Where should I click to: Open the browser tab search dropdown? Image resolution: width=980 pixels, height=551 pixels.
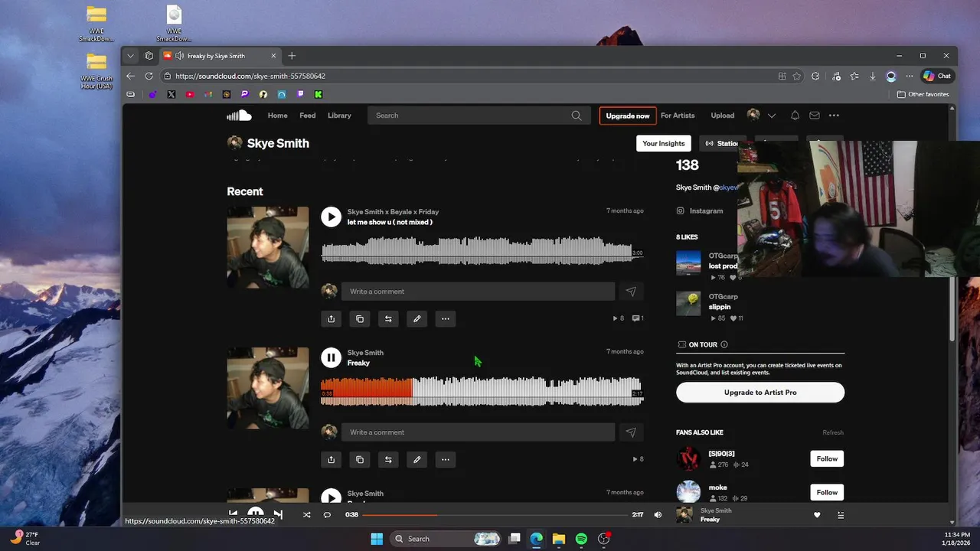130,56
